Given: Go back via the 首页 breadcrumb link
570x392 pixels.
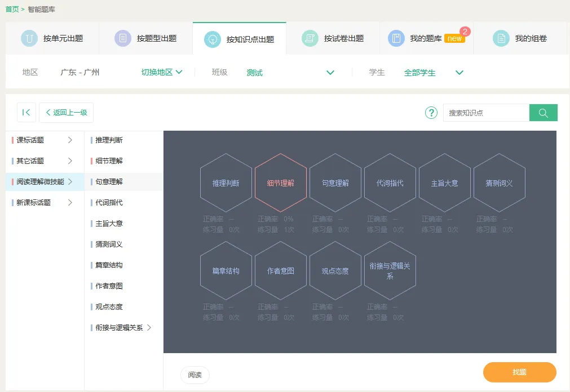Looking at the screenshot, I should [11, 10].
